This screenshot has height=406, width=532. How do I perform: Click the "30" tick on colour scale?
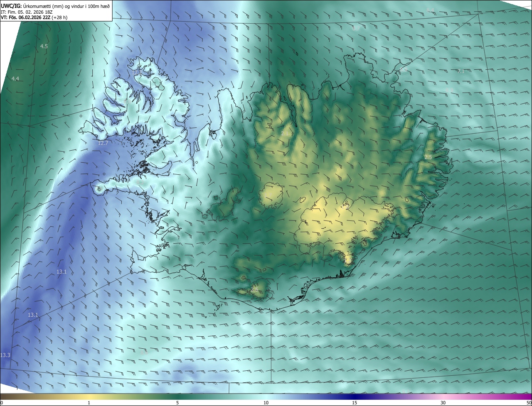443,403
